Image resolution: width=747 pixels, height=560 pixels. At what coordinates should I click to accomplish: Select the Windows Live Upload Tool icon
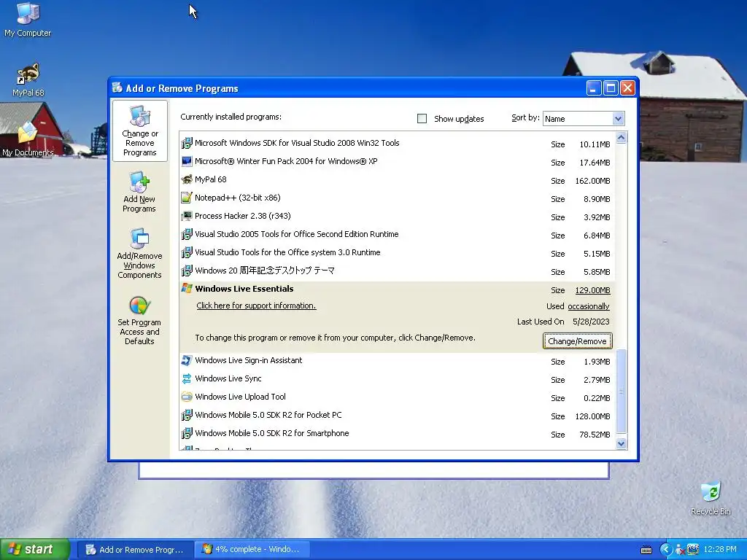(x=187, y=397)
